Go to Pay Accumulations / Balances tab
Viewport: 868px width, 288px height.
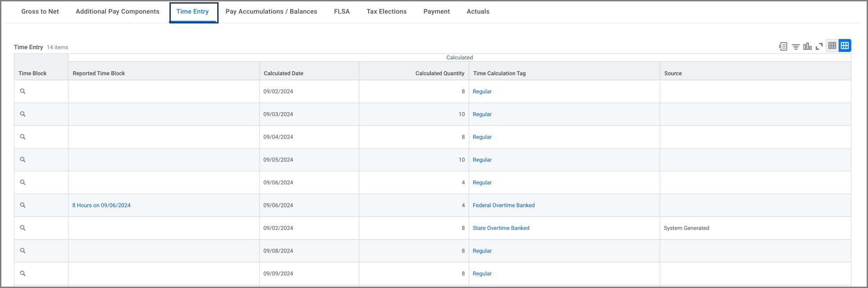click(271, 12)
